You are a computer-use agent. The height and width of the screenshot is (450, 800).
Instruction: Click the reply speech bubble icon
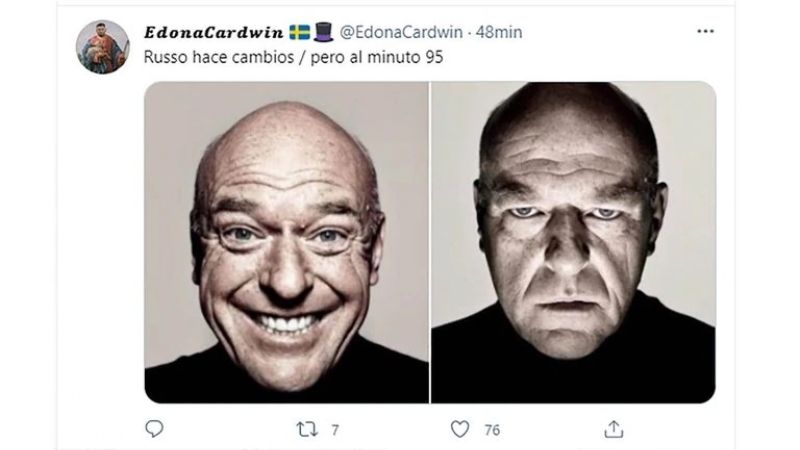tap(154, 429)
